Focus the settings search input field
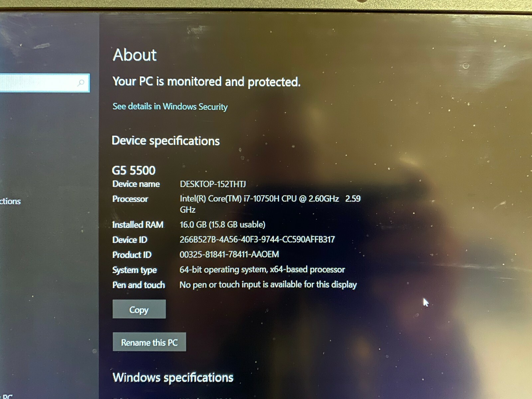Viewport: 532px width, 399px height. click(45, 83)
